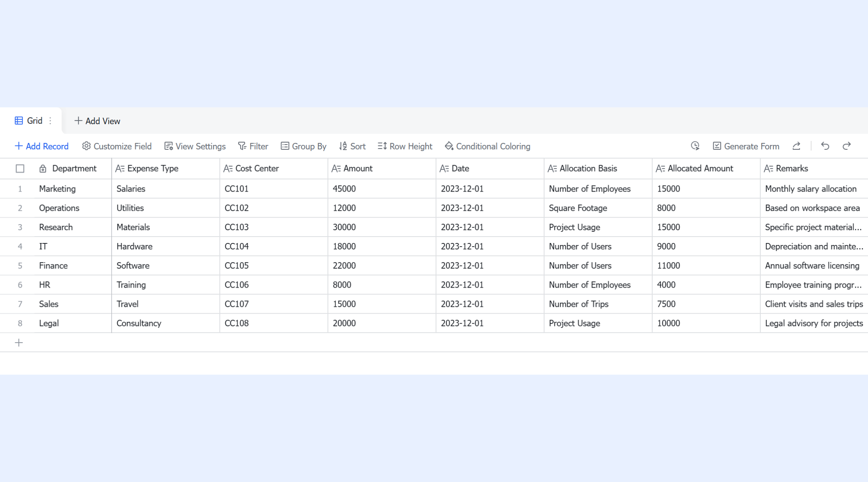Toggle the select-all rows checkbox
This screenshot has width=868, height=482.
coord(20,169)
